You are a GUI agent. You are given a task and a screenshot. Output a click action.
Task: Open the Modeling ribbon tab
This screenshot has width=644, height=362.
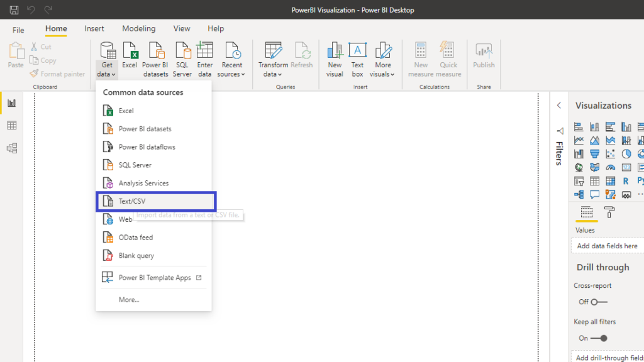(138, 29)
